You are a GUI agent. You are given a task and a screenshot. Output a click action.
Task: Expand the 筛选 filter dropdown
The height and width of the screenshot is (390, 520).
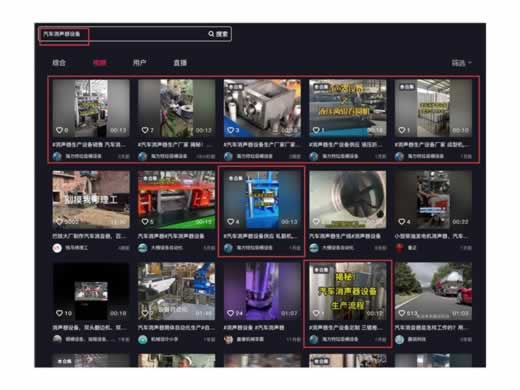coord(461,63)
